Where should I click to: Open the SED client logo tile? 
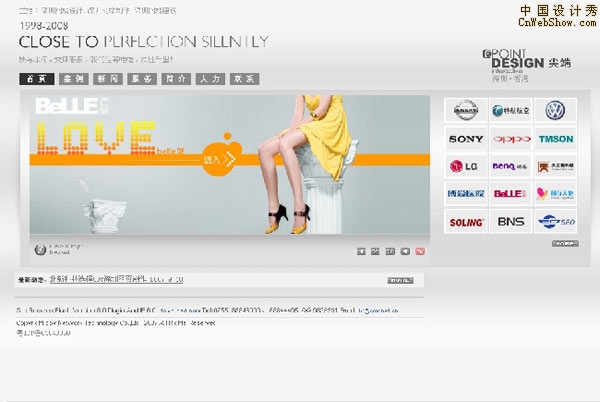[555, 221]
